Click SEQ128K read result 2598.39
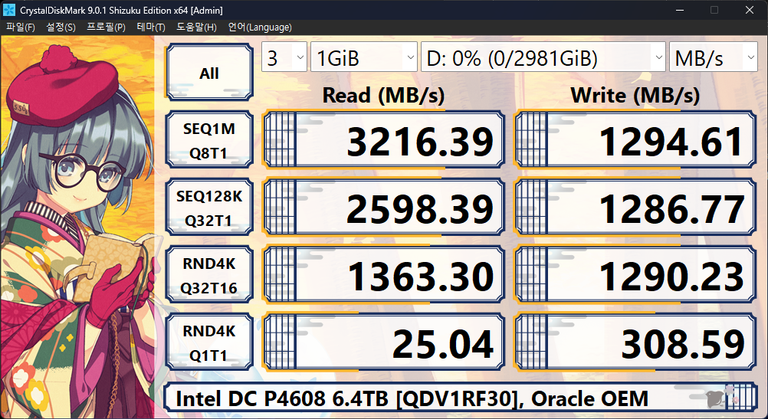The height and width of the screenshot is (419, 768). point(384,208)
